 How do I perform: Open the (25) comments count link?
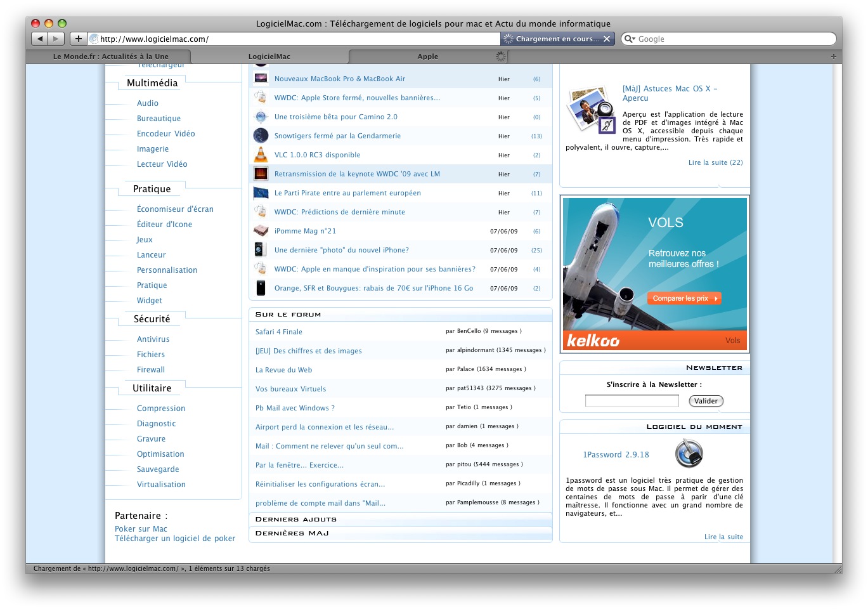tap(536, 251)
